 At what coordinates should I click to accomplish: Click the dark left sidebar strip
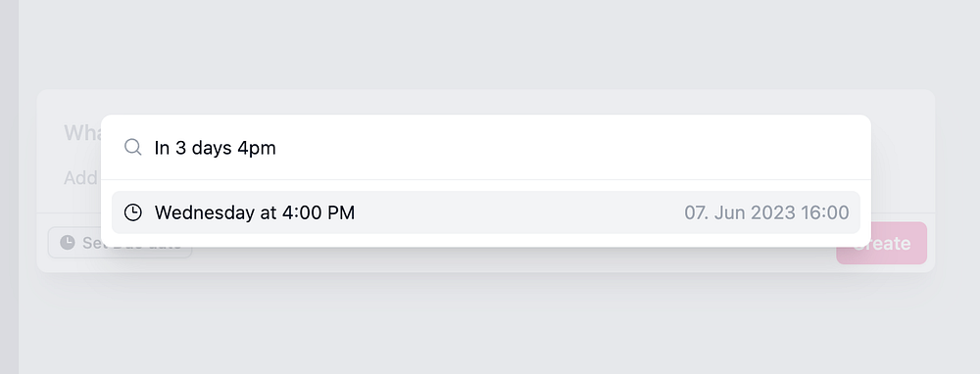(x=9, y=187)
